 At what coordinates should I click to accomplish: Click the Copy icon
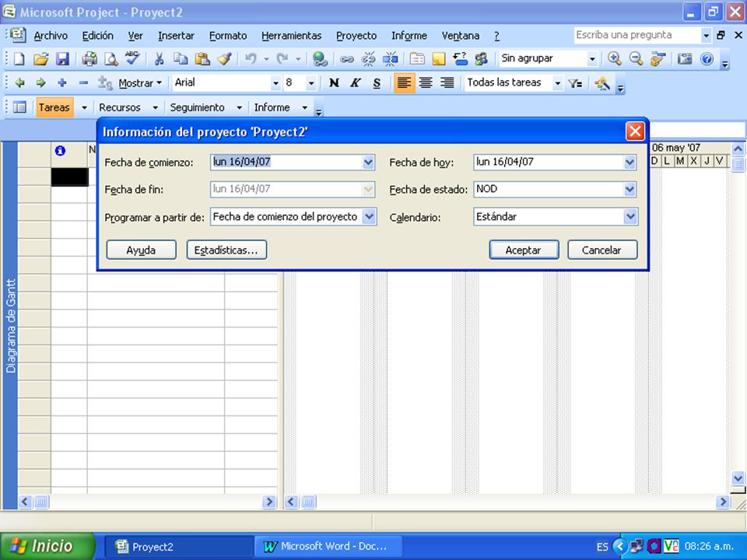(x=181, y=58)
